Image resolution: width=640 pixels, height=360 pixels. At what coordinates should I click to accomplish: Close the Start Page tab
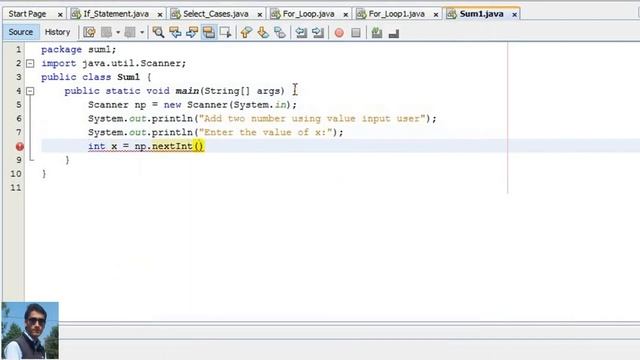click(60, 14)
